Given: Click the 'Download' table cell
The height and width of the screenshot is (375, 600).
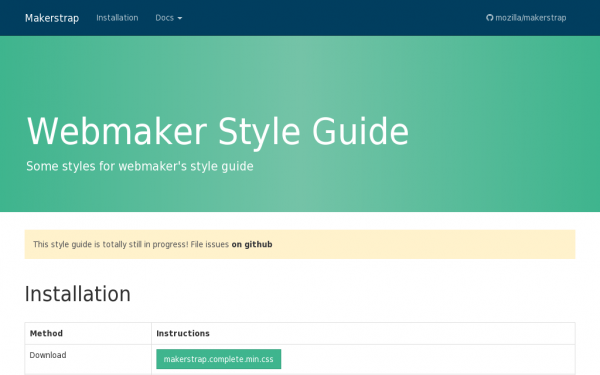Looking at the screenshot, I should pos(88,359).
